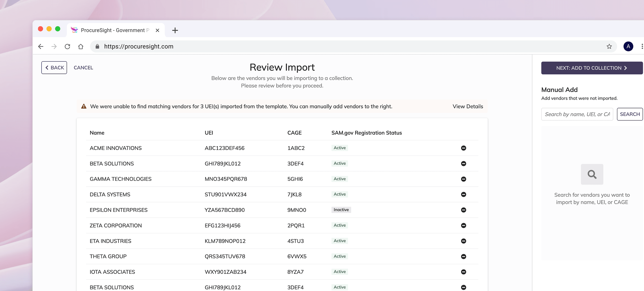Remove the EPSILON ENTERPRISES vendor row
The height and width of the screenshot is (291, 644).
[463, 210]
